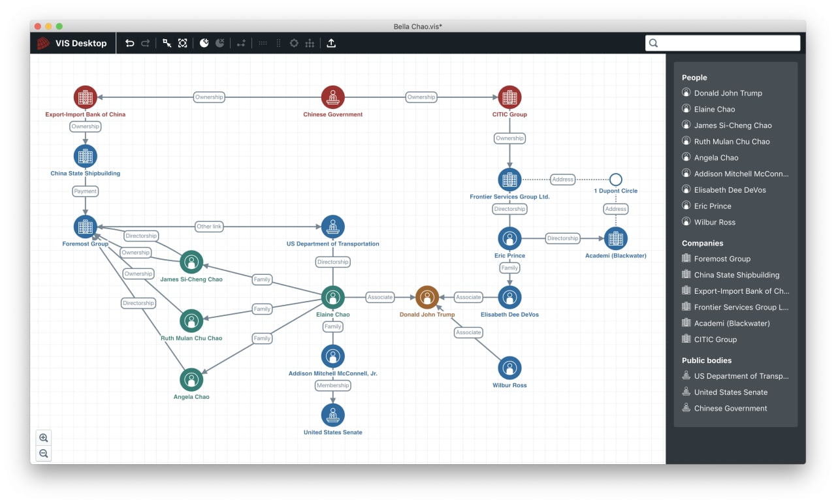
Task: Click the fit-to-screen toolbar icon
Action: [183, 43]
